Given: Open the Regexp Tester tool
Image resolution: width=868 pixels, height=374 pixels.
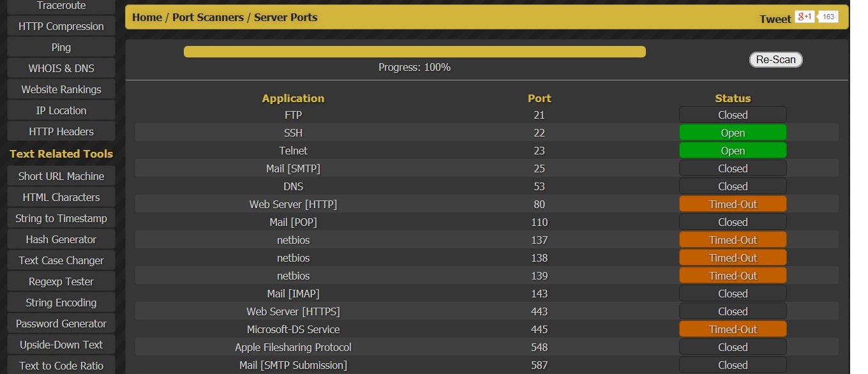Looking at the screenshot, I should coord(61,281).
